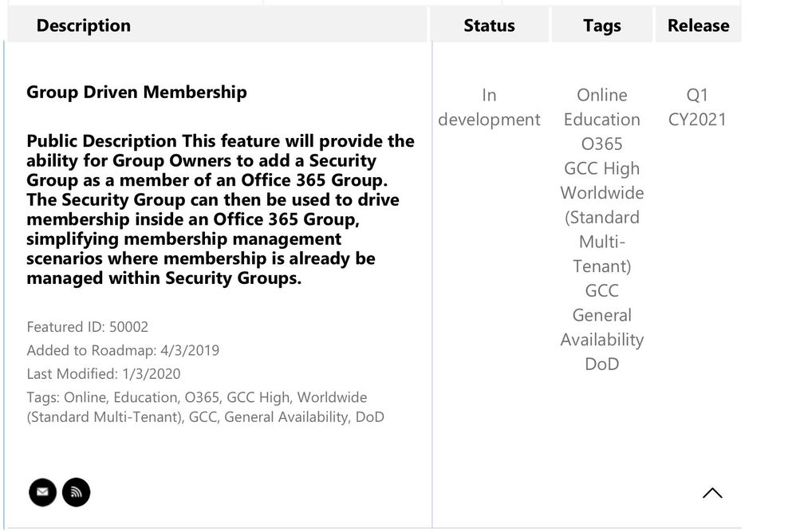
Task: Select the Online tag in Tags column
Action: [601, 95]
